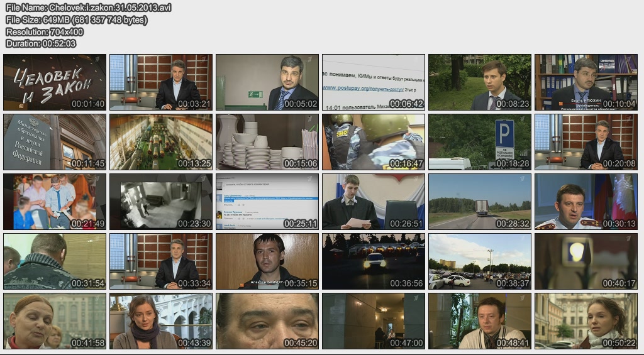Open the Ministry sign thumbnail at 00:11:45

pos(55,142)
